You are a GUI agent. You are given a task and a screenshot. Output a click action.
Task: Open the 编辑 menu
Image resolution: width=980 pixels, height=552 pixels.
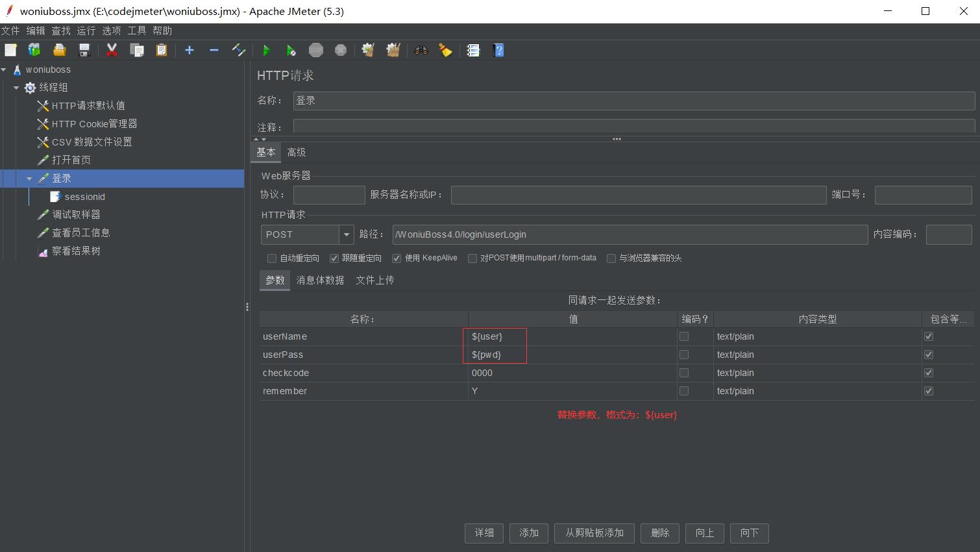36,31
